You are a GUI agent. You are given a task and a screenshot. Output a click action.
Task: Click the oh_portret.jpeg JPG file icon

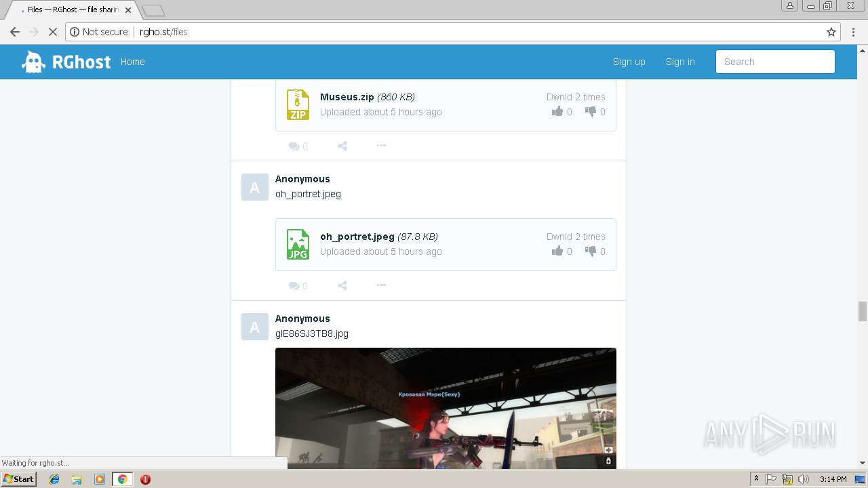point(298,245)
